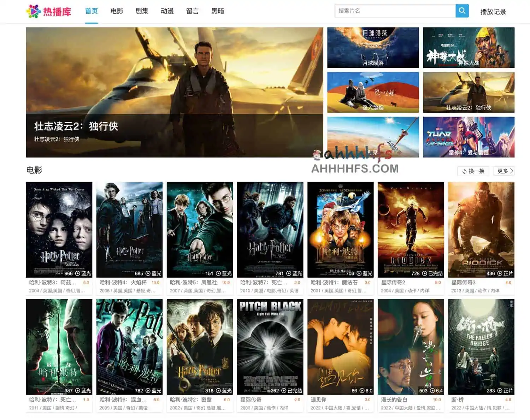Screen dimensions: 530x420
Task: Open the 电影 navigation tab
Action: 117,11
